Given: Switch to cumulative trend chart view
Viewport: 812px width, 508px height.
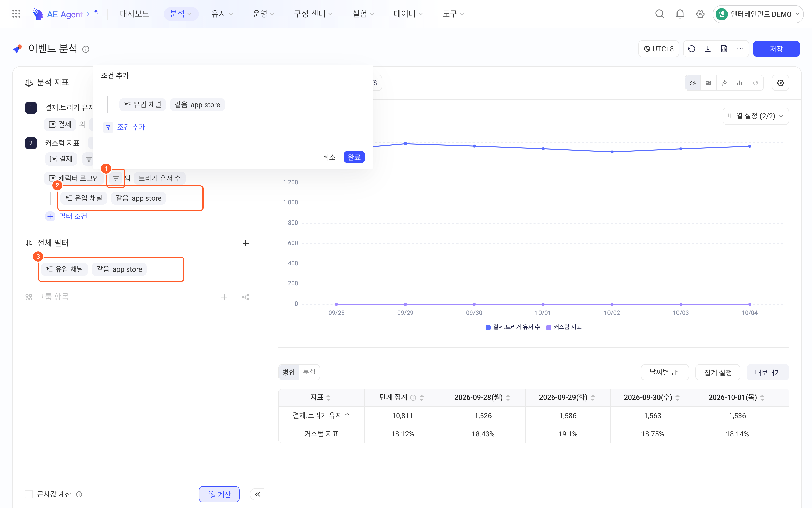Looking at the screenshot, I should tap(724, 83).
